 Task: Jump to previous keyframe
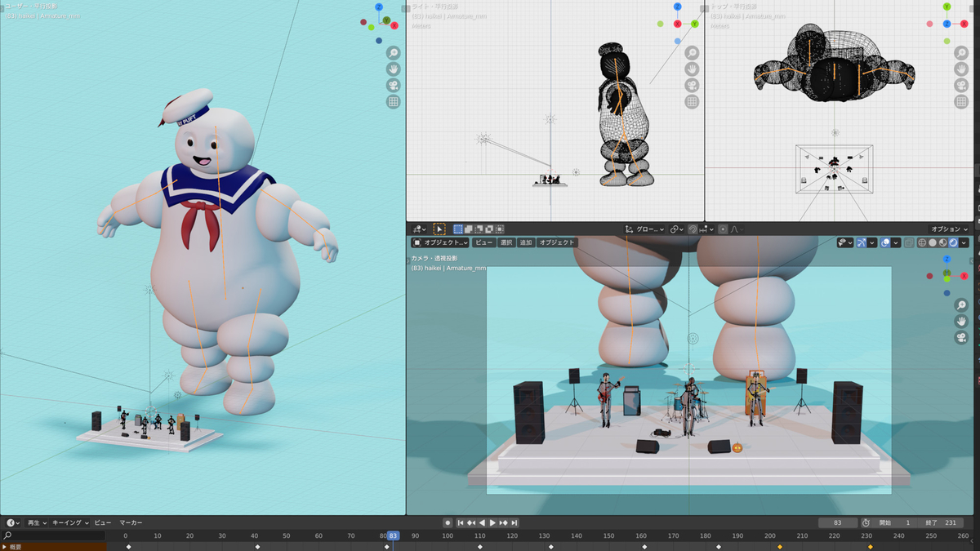tap(471, 522)
